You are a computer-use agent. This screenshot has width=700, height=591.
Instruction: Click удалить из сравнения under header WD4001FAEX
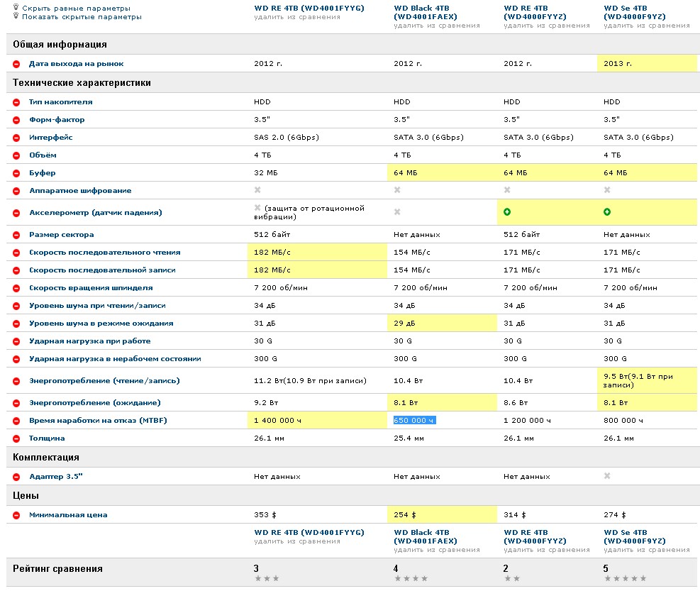(437, 26)
